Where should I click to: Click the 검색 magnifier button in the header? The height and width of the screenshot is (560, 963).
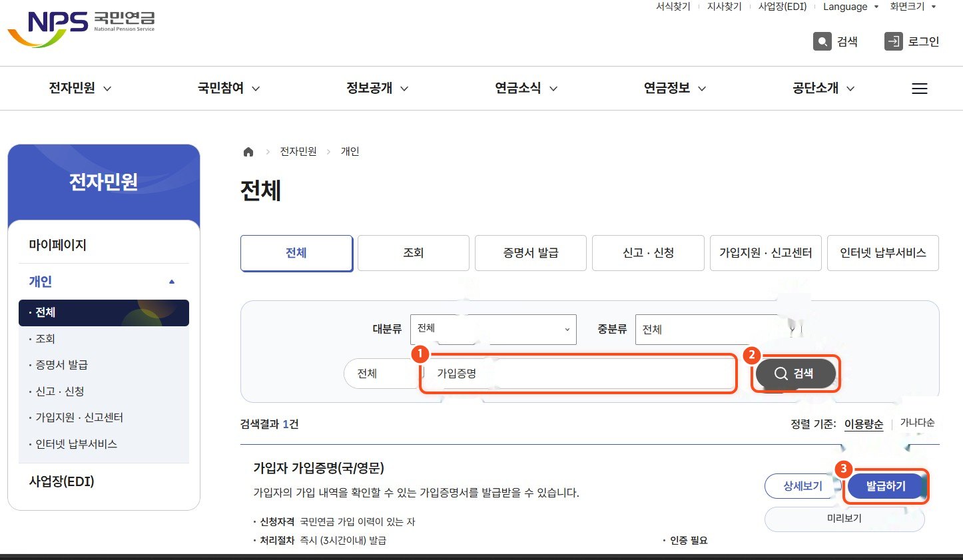point(835,41)
